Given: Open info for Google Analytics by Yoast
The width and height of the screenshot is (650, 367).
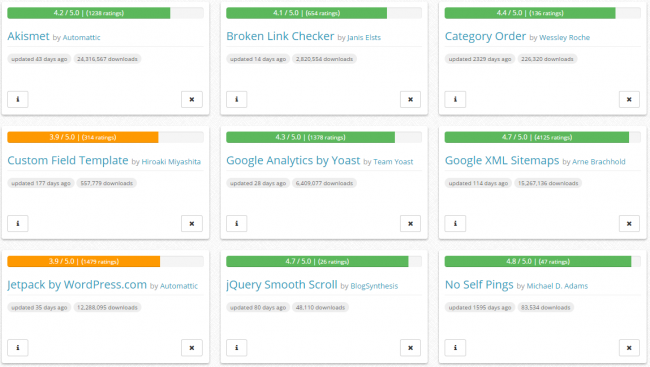Looking at the screenshot, I should (x=237, y=224).
